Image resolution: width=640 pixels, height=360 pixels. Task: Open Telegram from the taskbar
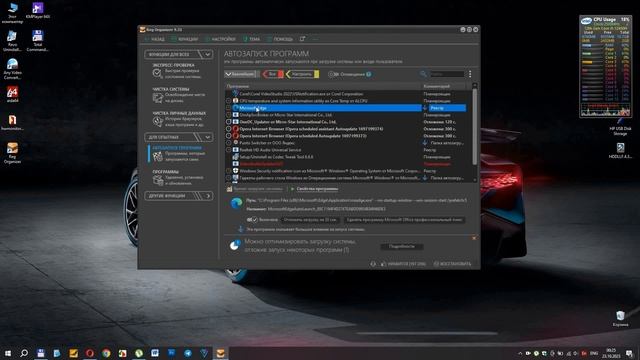point(188,353)
